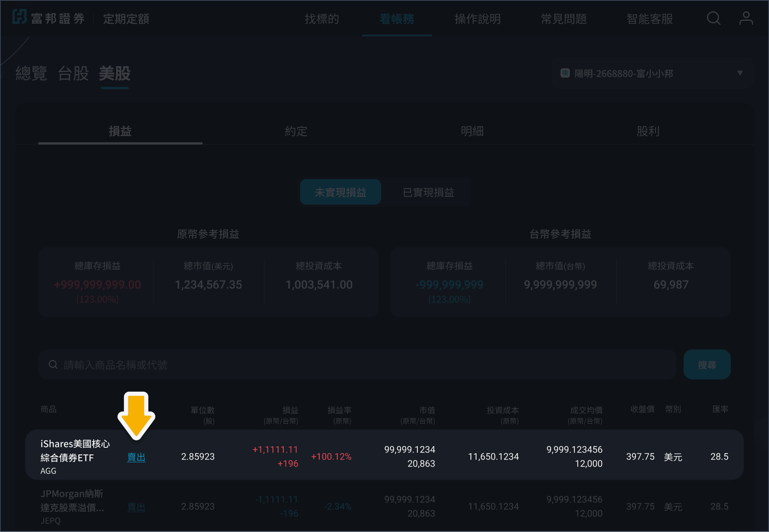The height and width of the screenshot is (532, 769).
Task: Click the Fubon Securities logo
Action: (49, 18)
